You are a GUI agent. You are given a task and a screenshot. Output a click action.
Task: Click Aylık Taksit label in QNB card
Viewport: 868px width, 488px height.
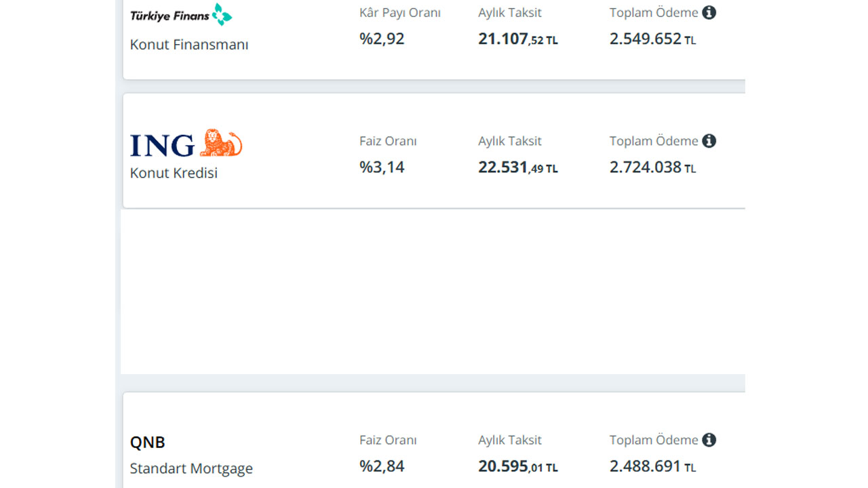[510, 441]
